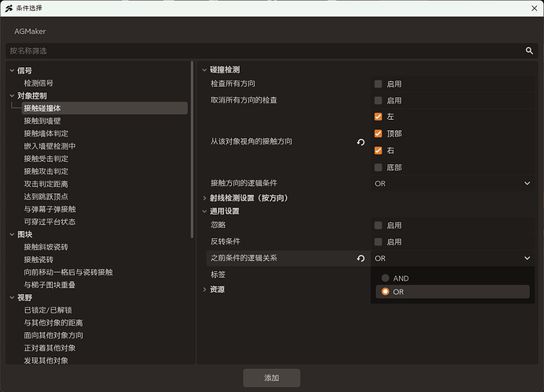The width and height of the screenshot is (544, 392).
Task: Open the 接触方向的逻辑条件 dropdown
Action: point(453,183)
